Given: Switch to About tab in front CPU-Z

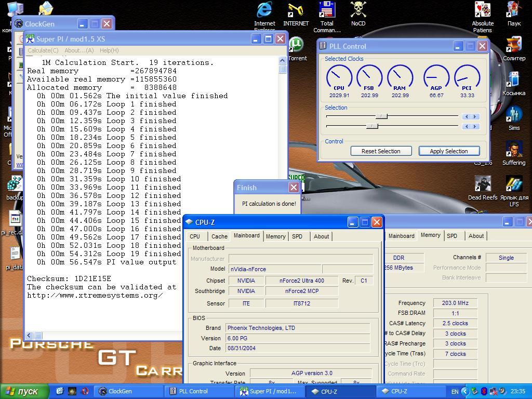Looking at the screenshot, I should click(x=321, y=236).
